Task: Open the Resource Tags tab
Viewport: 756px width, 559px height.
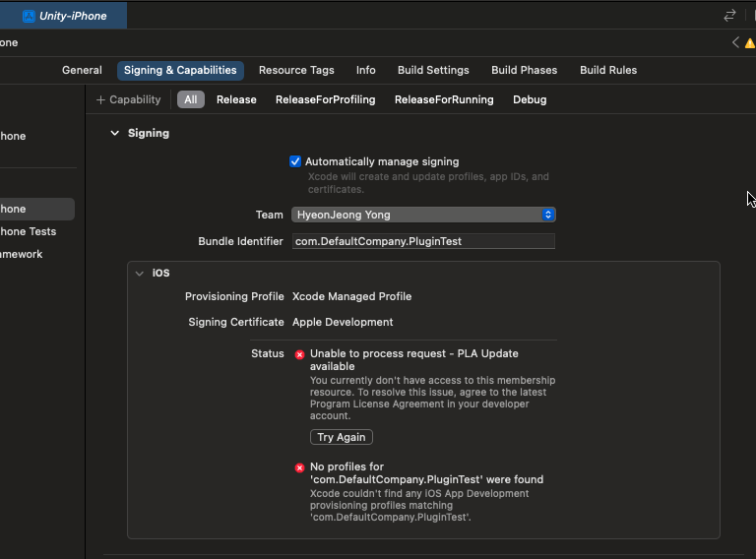Action: pyautogui.click(x=296, y=70)
